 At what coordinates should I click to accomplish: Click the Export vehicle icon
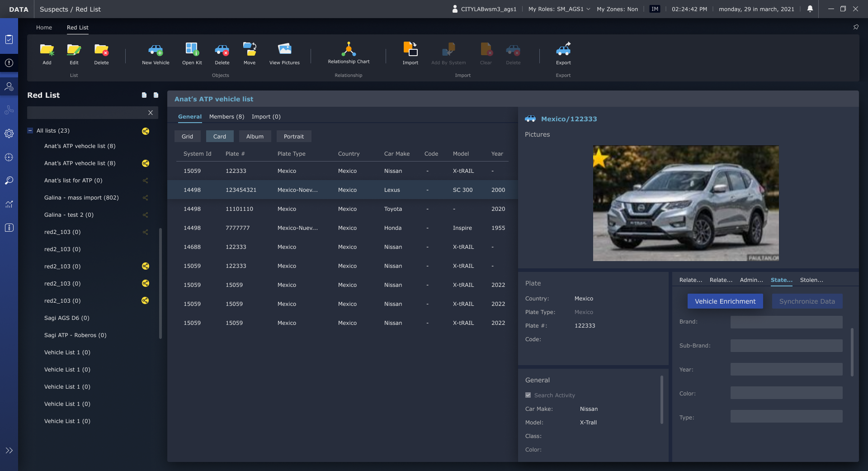(563, 50)
